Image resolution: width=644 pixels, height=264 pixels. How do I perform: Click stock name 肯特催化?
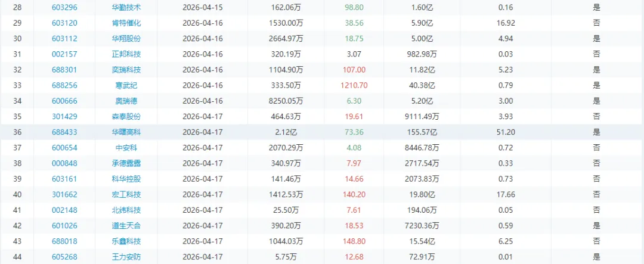[126, 23]
